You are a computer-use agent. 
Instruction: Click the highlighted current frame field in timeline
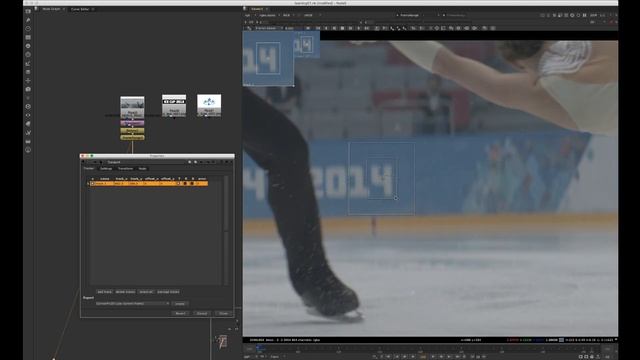coord(423,356)
